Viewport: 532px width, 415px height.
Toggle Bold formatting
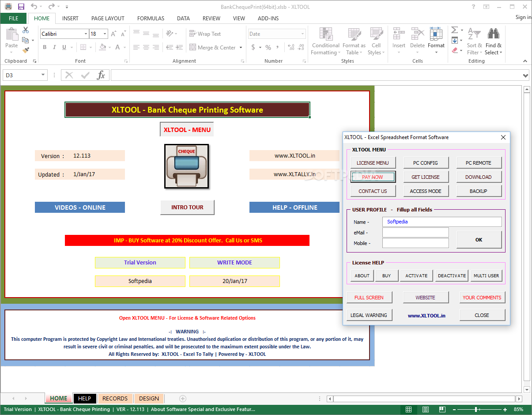click(x=45, y=47)
